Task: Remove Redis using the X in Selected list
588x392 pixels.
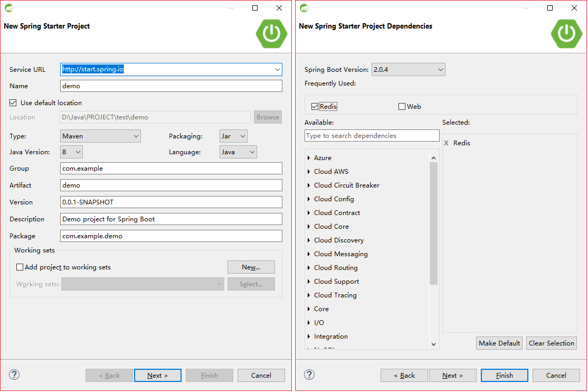Action: tap(446, 143)
